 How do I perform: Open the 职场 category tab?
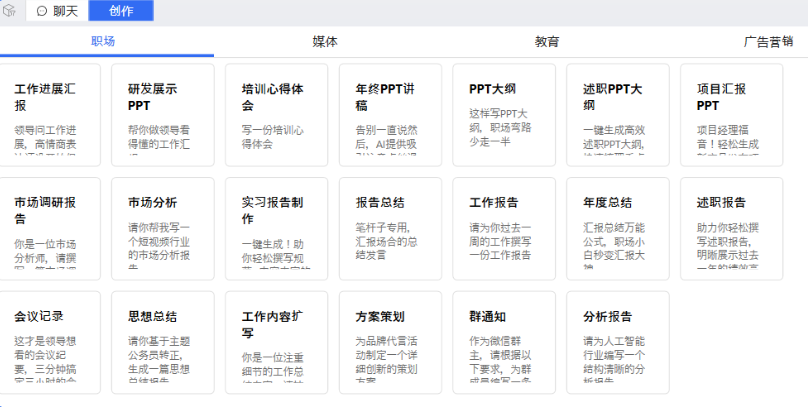[x=103, y=42]
